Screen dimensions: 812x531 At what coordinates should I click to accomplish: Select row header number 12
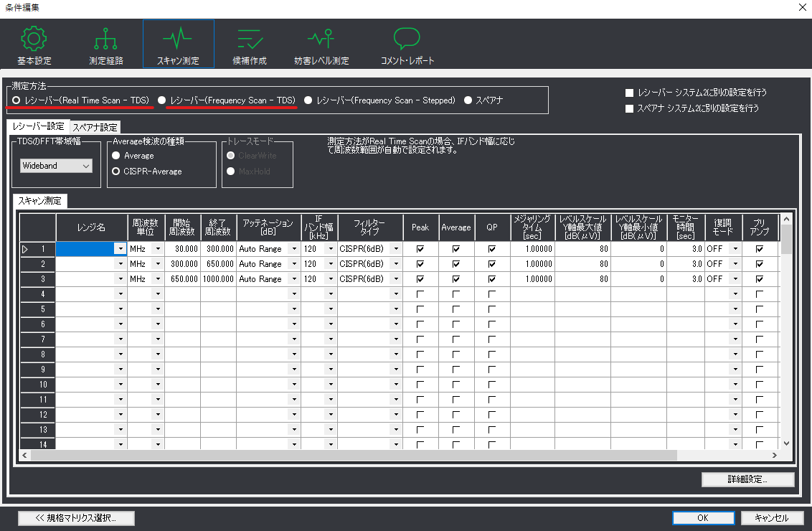(x=38, y=415)
